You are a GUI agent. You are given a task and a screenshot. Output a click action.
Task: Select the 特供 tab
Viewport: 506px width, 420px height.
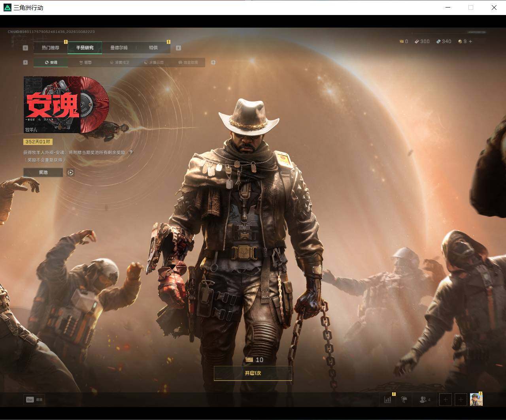pyautogui.click(x=153, y=48)
